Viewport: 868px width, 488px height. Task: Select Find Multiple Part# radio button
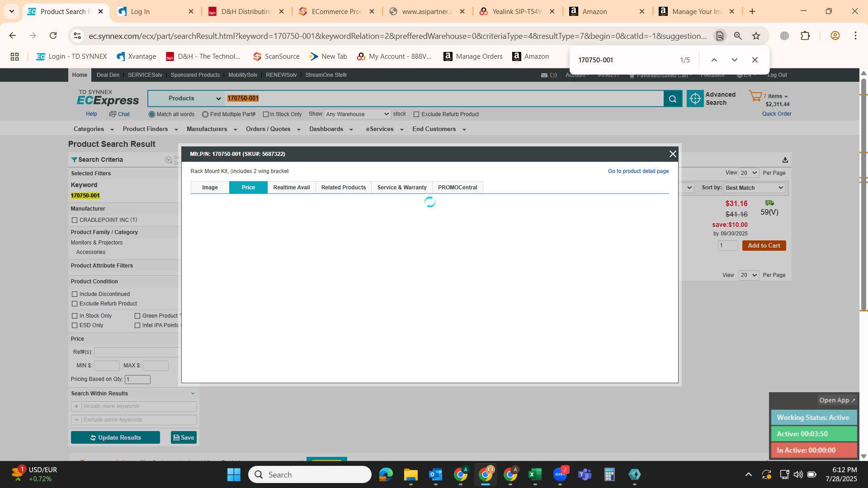[x=205, y=114]
